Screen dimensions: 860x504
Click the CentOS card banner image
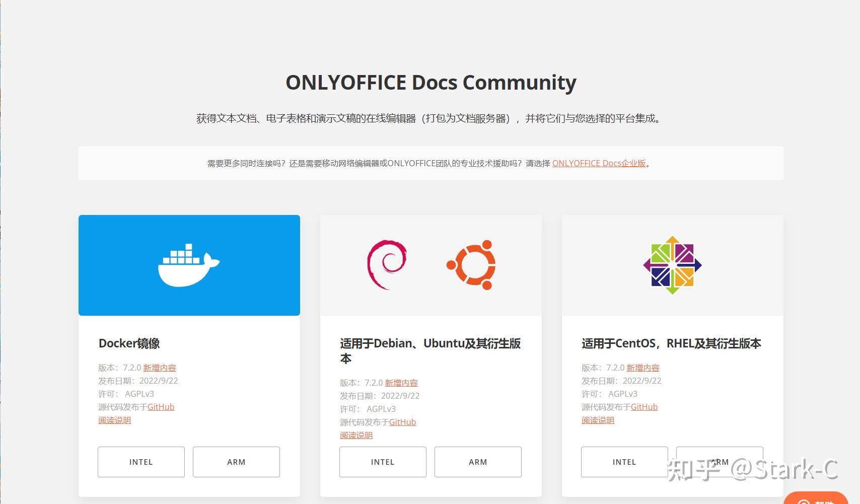673,264
